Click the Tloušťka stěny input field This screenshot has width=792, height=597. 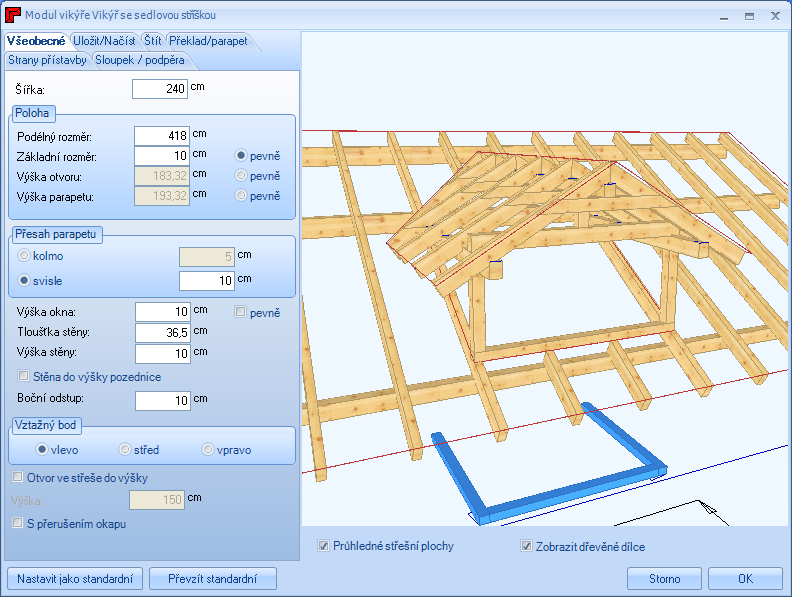(163, 333)
